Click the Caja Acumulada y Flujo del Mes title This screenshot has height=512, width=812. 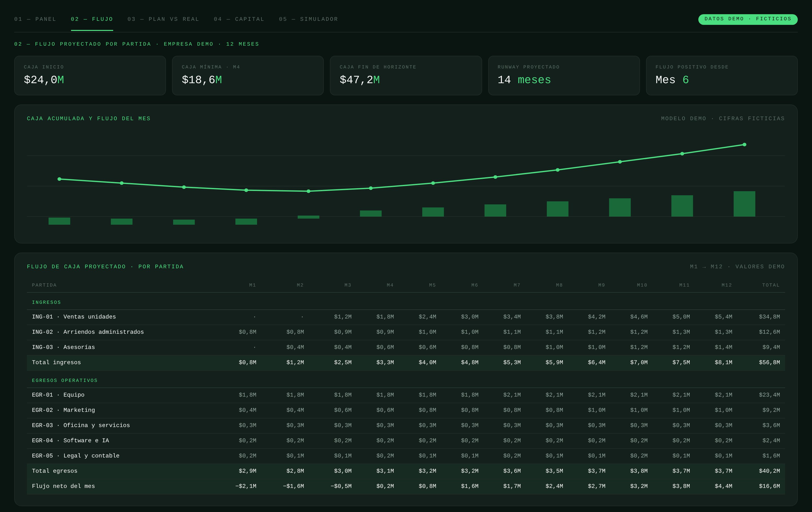89,119
